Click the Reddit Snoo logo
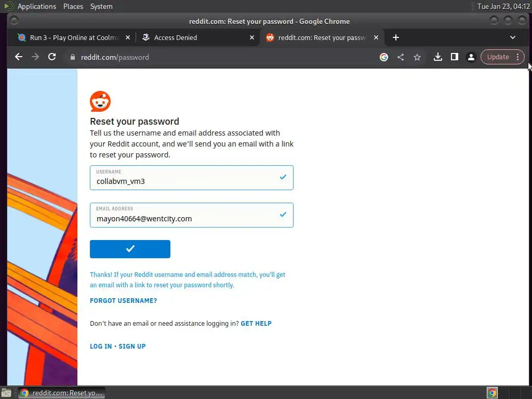Viewport: 532px width, 399px height. coord(100,101)
